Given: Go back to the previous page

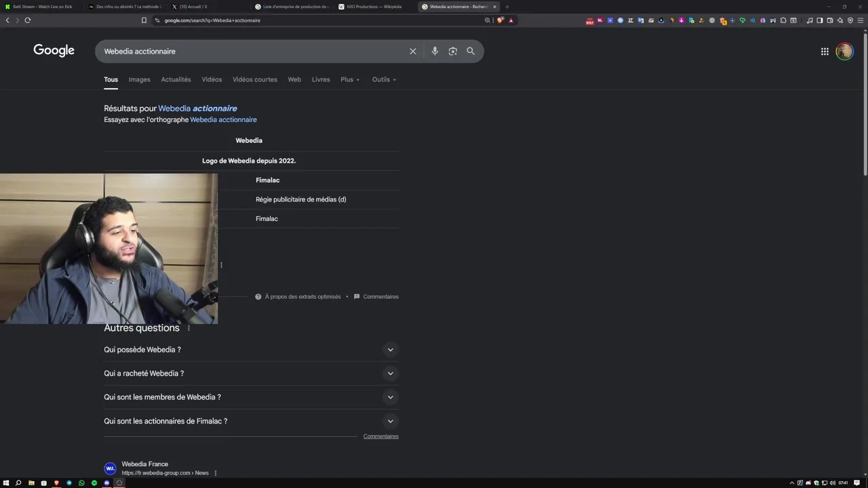Looking at the screenshot, I should (x=7, y=20).
